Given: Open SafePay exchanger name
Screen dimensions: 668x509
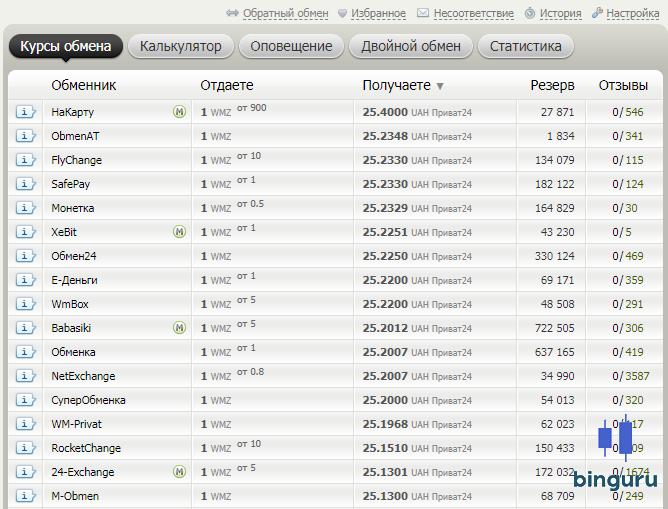Looking at the screenshot, I should click(70, 184).
